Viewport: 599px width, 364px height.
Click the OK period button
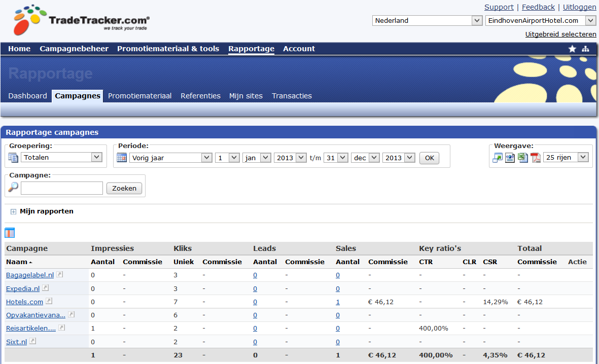tap(430, 158)
